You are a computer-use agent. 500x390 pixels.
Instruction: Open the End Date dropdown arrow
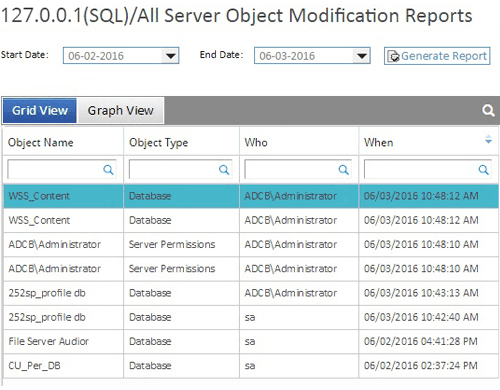(x=362, y=56)
